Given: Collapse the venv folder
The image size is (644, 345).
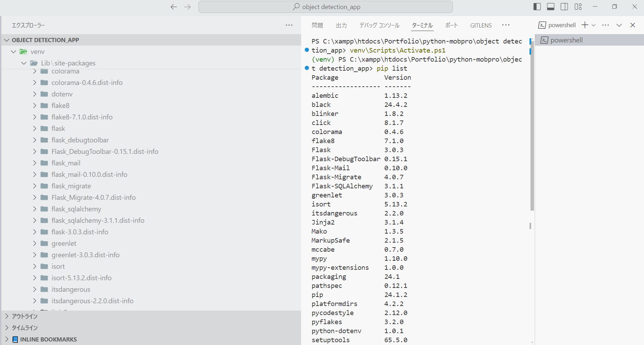Looking at the screenshot, I should [14, 52].
